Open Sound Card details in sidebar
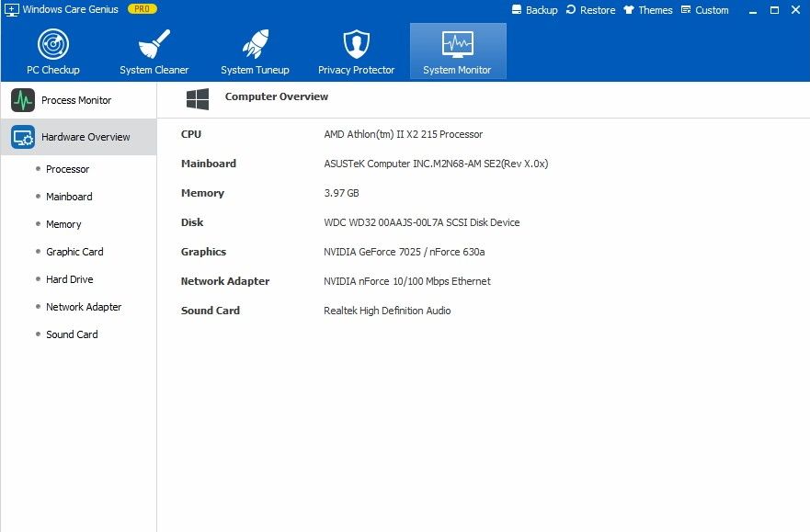 point(72,334)
